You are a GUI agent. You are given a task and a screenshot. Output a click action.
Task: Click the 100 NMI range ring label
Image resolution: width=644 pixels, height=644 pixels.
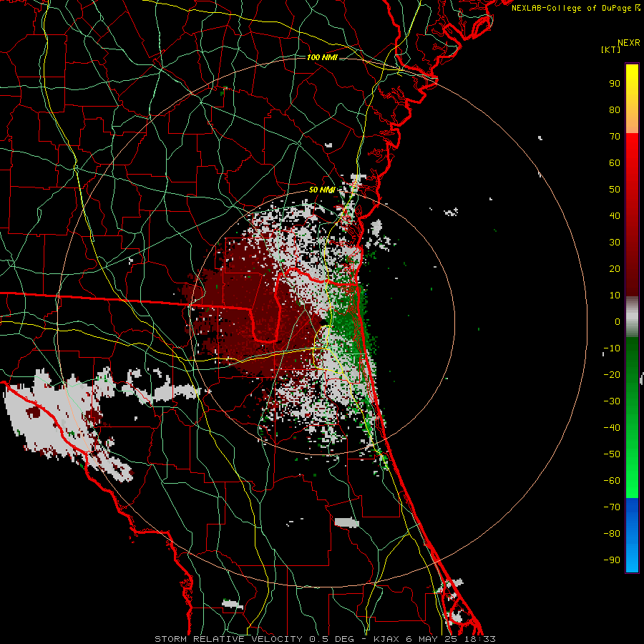click(322, 57)
